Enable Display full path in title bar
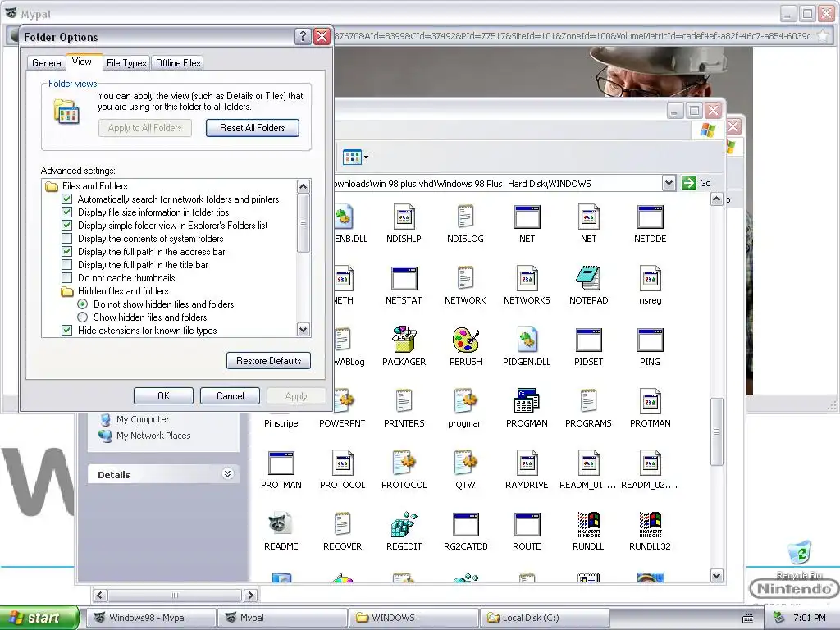This screenshot has height=630, width=840. coord(67,265)
